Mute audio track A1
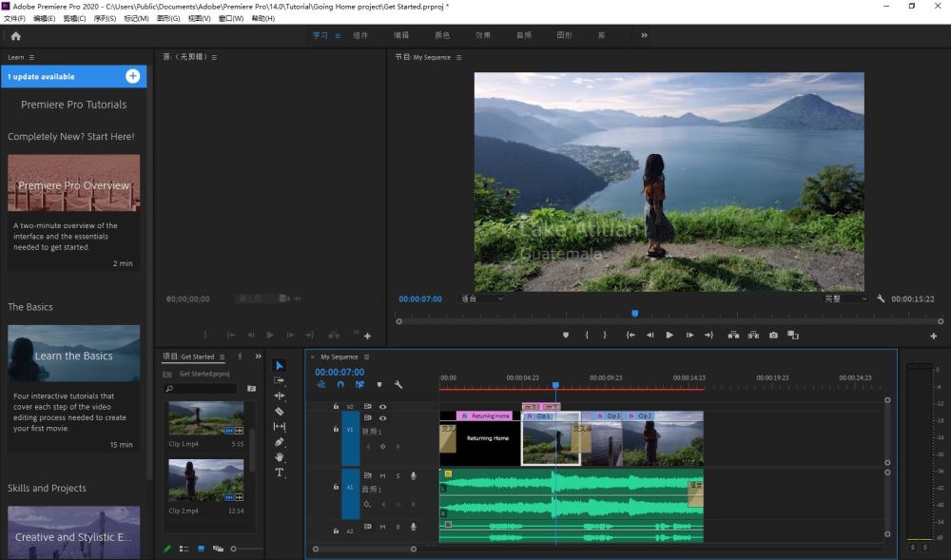The width and height of the screenshot is (951, 560). 382,476
